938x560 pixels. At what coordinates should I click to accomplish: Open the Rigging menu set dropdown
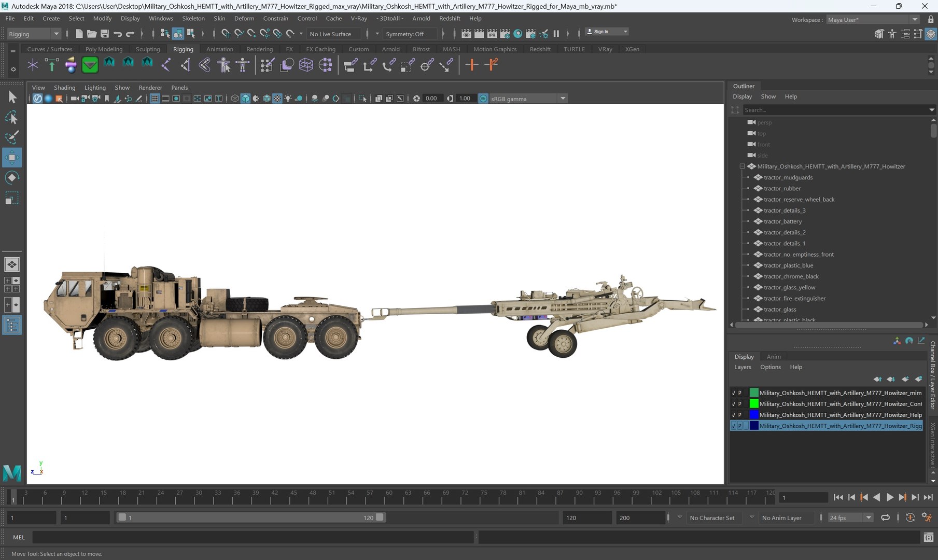pyautogui.click(x=34, y=34)
